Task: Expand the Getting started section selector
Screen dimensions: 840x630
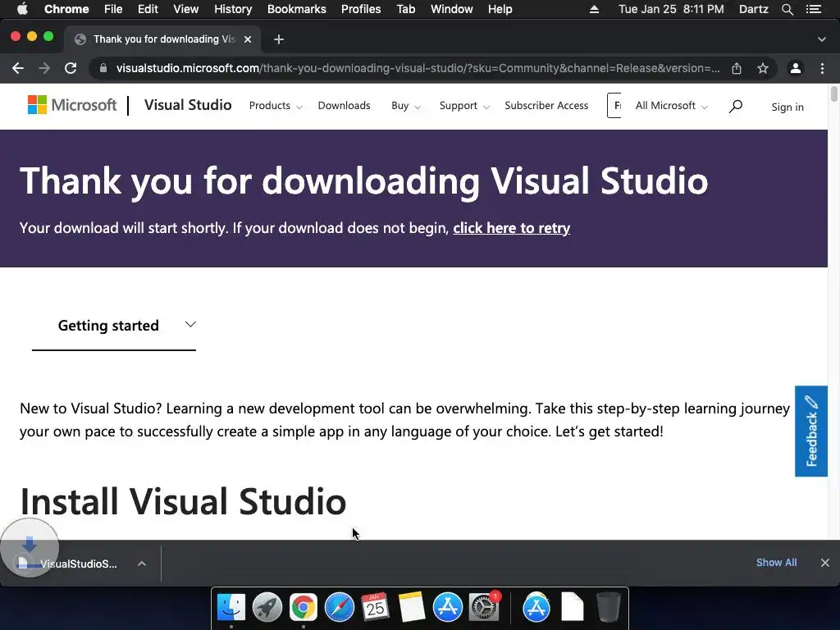Action: pyautogui.click(x=114, y=325)
